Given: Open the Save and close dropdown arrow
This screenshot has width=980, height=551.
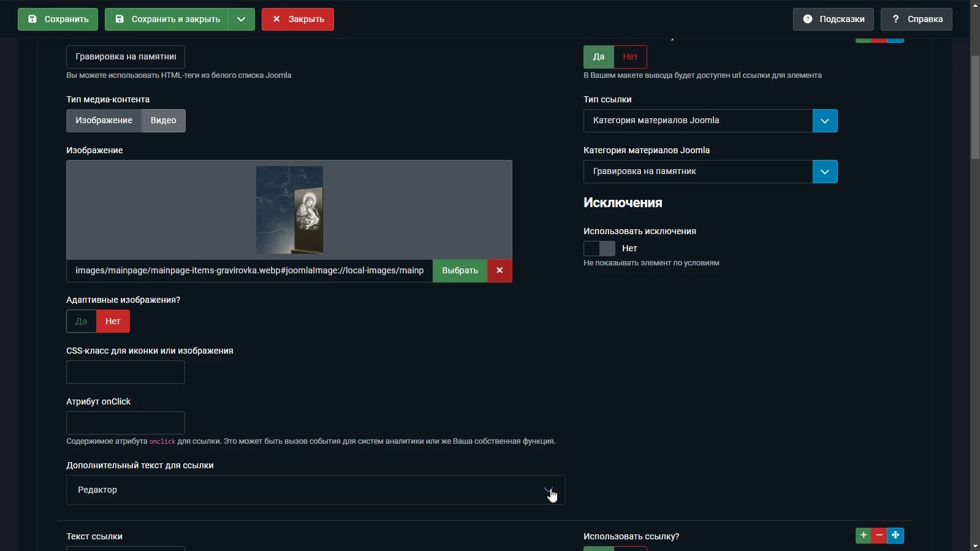Looking at the screenshot, I should click(x=241, y=19).
